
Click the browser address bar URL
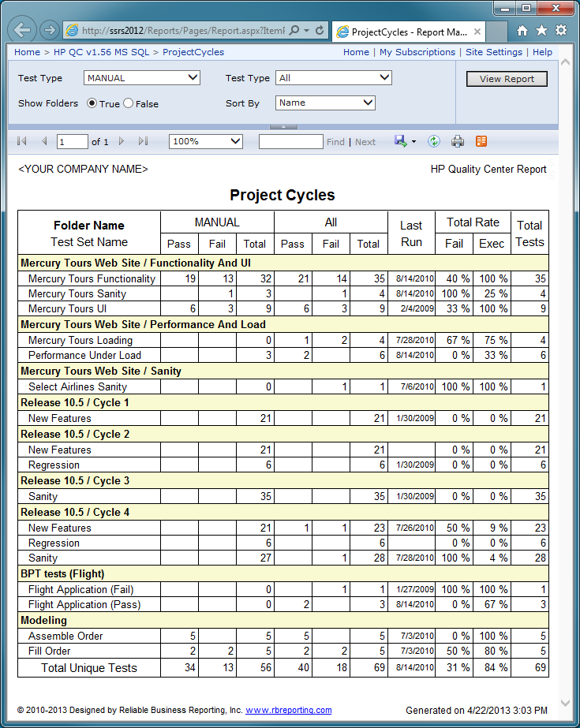[x=183, y=31]
